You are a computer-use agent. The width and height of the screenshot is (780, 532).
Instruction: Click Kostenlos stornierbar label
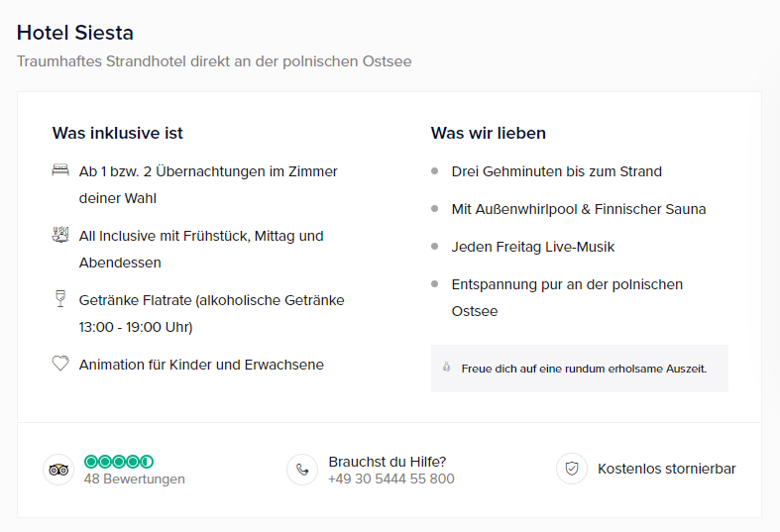click(667, 469)
